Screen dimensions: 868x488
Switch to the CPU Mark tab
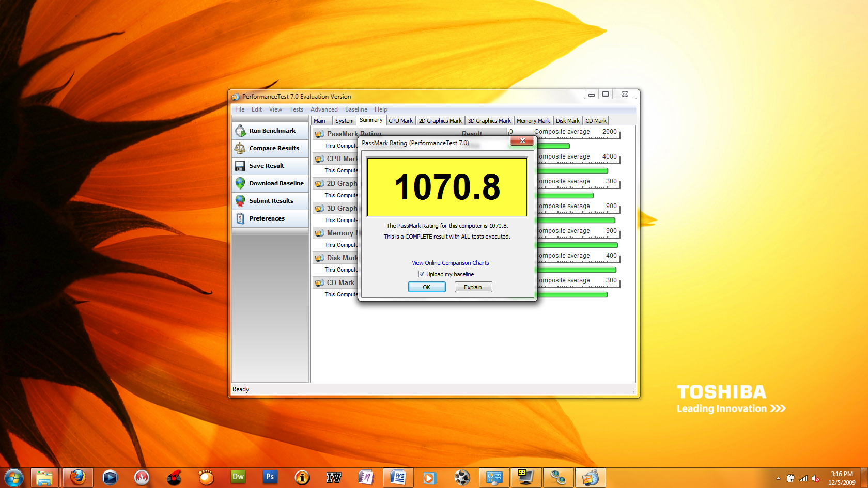coord(400,121)
